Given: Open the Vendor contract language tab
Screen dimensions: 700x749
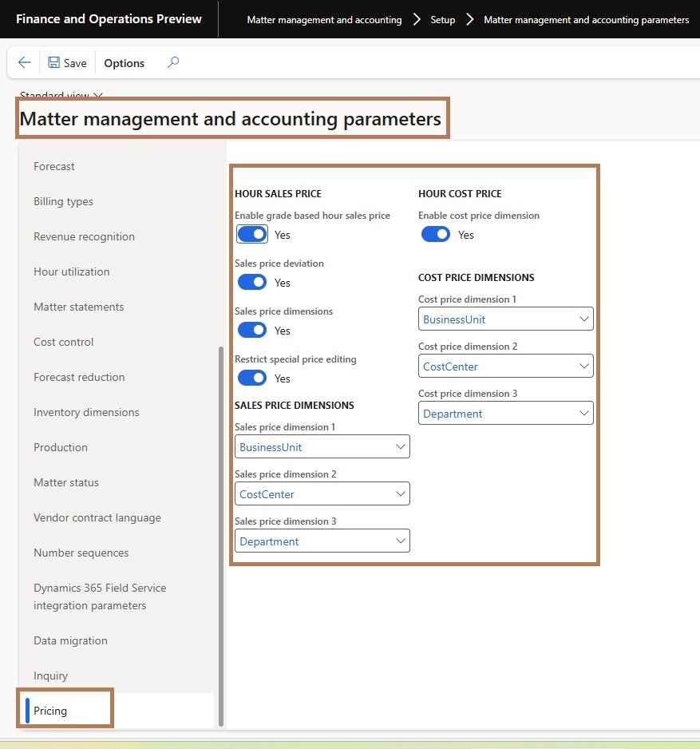Looking at the screenshot, I should [97, 517].
